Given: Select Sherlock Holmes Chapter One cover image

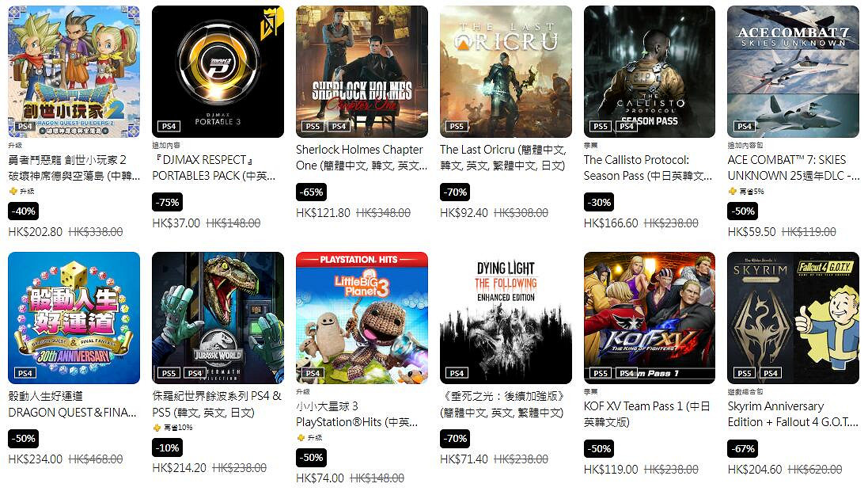Looking at the screenshot, I should pos(362,71).
